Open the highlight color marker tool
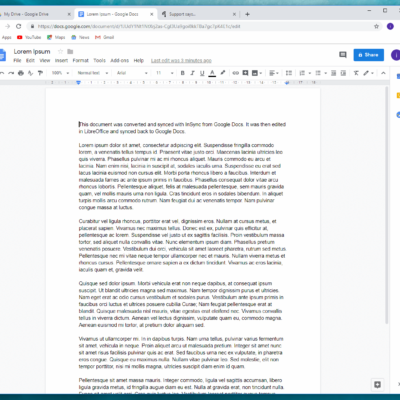The height and width of the screenshot is (400, 400). point(223,73)
